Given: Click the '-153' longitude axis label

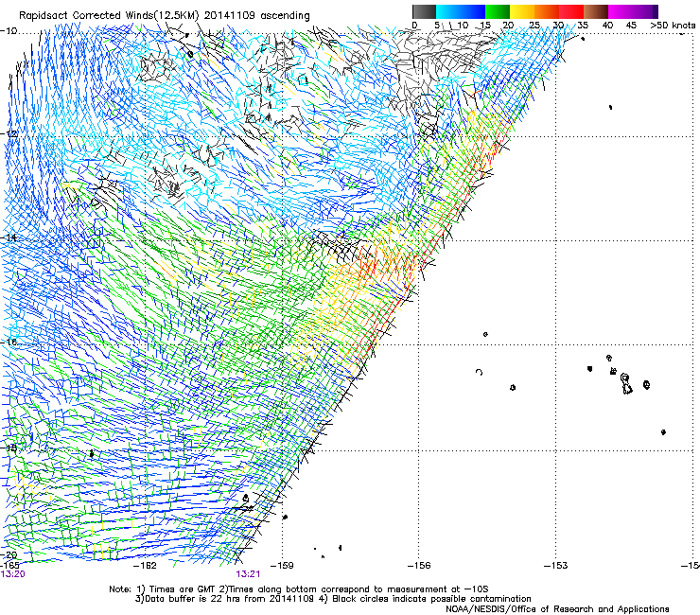Looking at the screenshot, I should (x=556, y=566).
